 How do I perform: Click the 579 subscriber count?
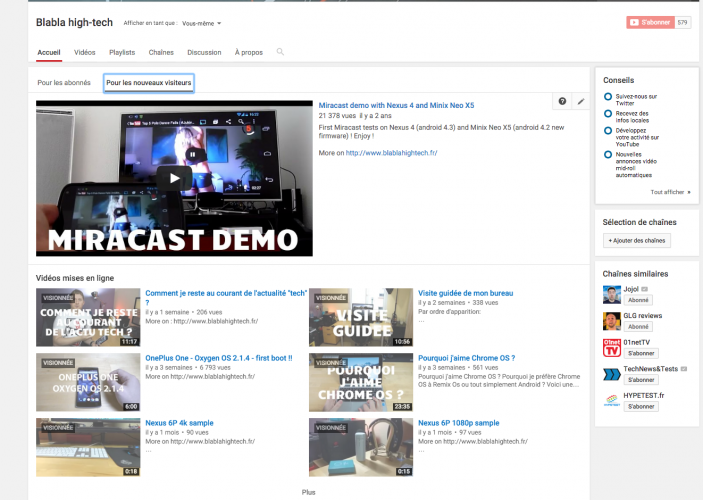pos(682,22)
